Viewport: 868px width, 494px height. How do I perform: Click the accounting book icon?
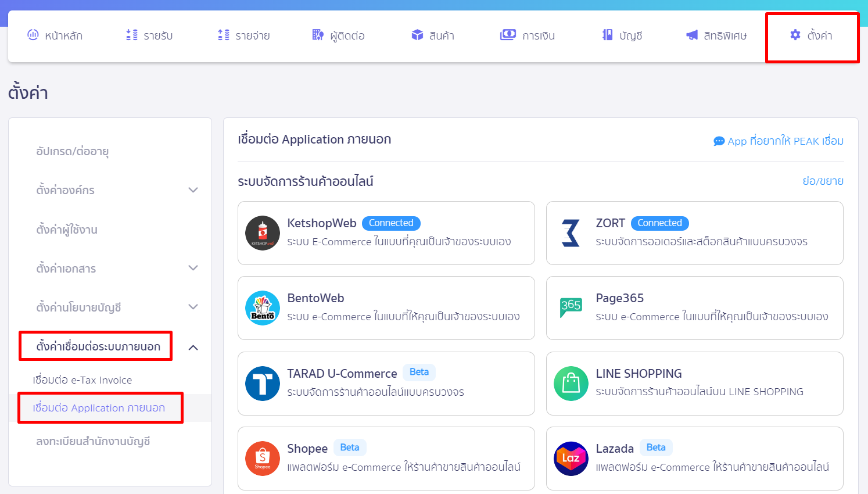coord(607,35)
